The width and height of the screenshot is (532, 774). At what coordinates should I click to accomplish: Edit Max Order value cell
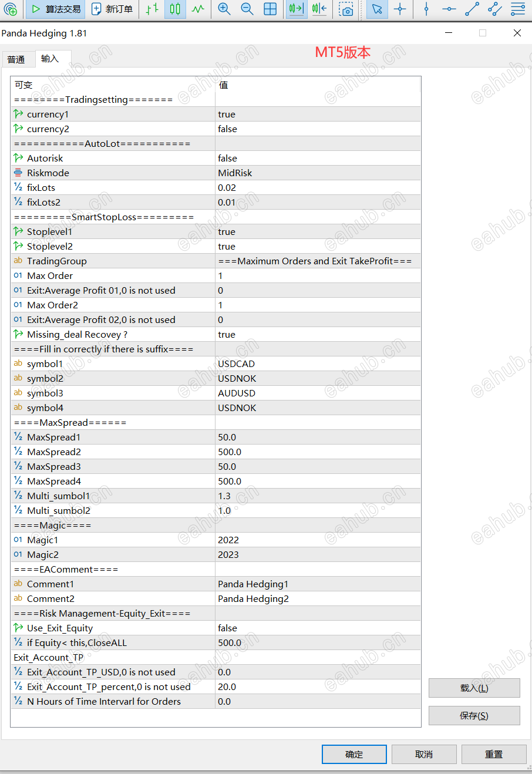pos(318,276)
